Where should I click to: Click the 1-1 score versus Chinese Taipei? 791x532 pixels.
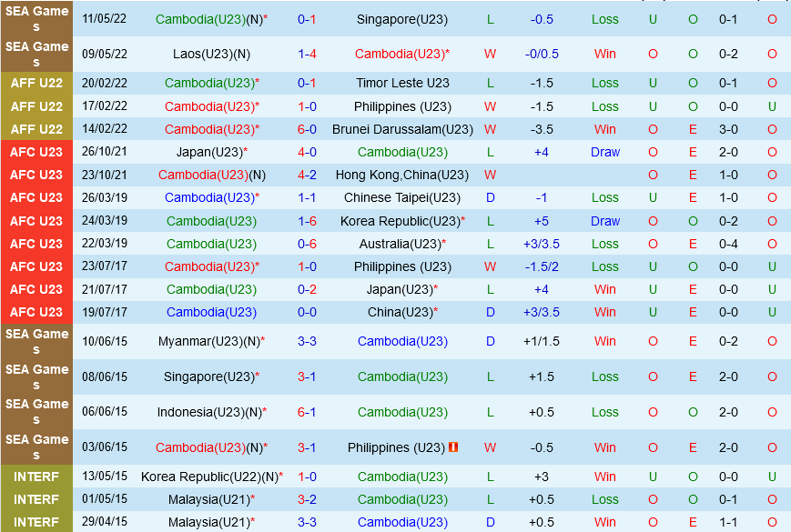coord(307,197)
